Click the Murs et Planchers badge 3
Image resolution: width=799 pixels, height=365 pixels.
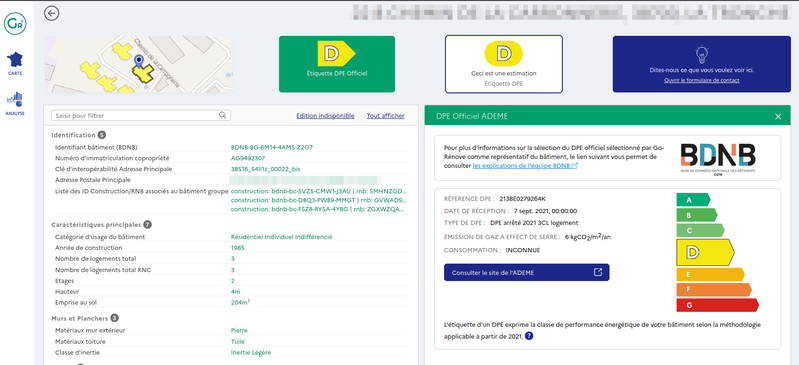(x=115, y=318)
